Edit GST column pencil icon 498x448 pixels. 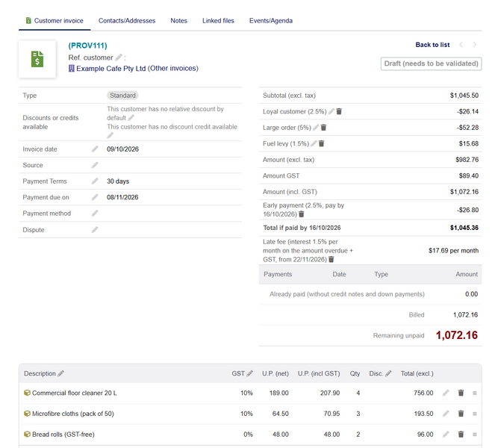pyautogui.click(x=250, y=373)
